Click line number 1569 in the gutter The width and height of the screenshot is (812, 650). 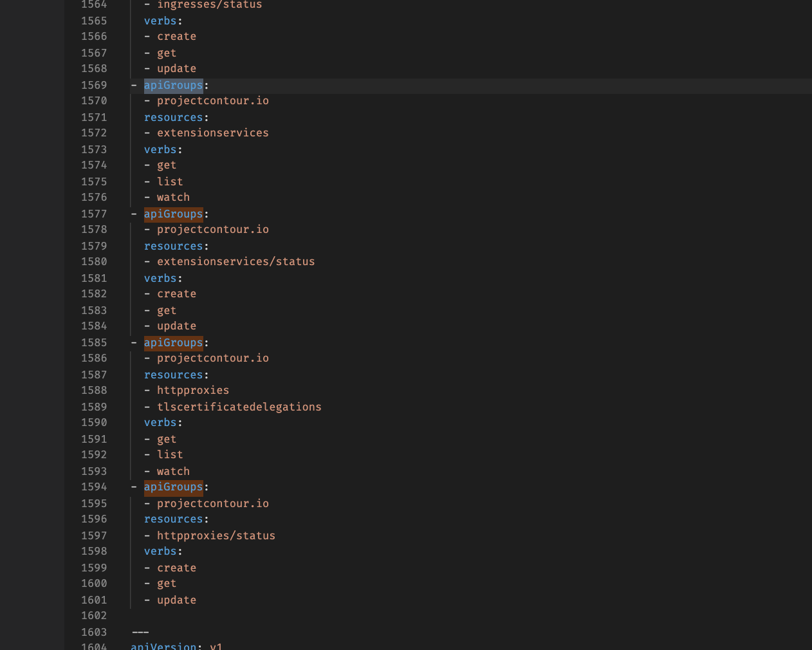[x=94, y=85]
